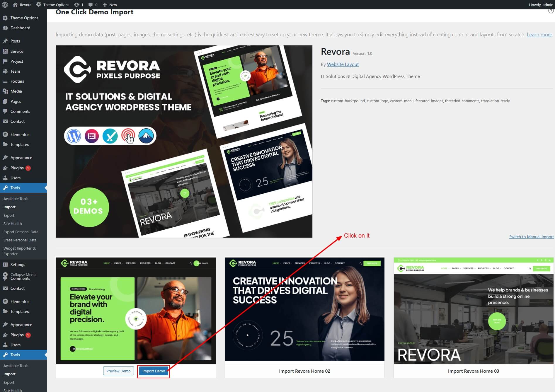The width and height of the screenshot is (555, 392).
Task: Click the New plus item in admin bar
Action: pos(110,5)
